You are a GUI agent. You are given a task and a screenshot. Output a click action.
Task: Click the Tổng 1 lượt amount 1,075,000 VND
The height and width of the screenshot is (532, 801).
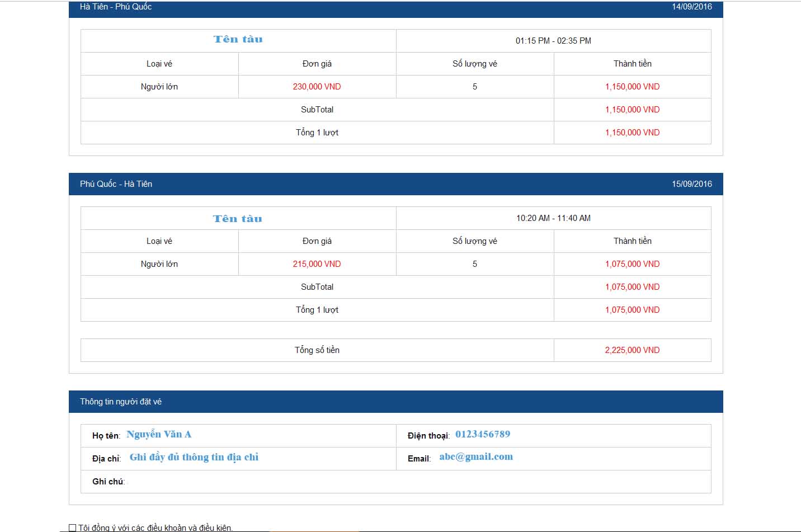point(632,310)
